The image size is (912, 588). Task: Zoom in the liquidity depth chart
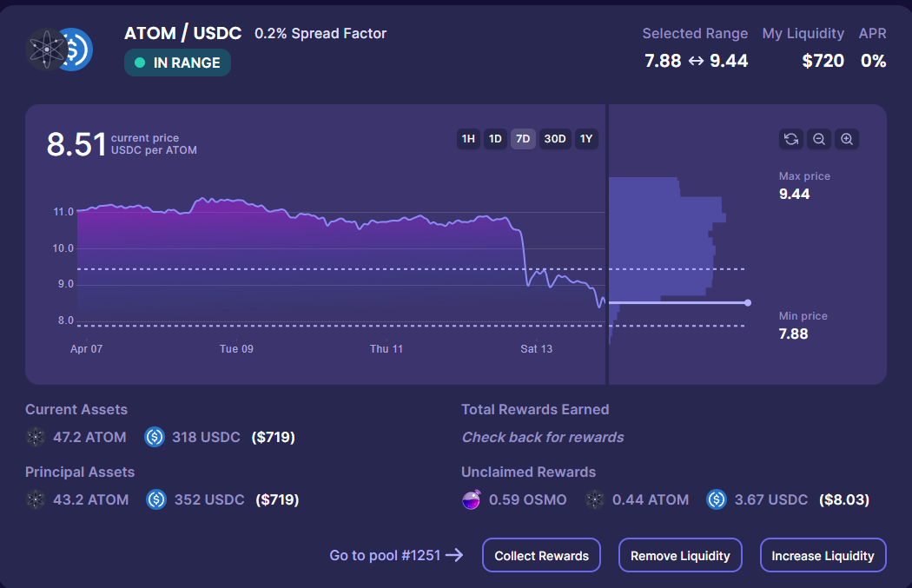[847, 139]
